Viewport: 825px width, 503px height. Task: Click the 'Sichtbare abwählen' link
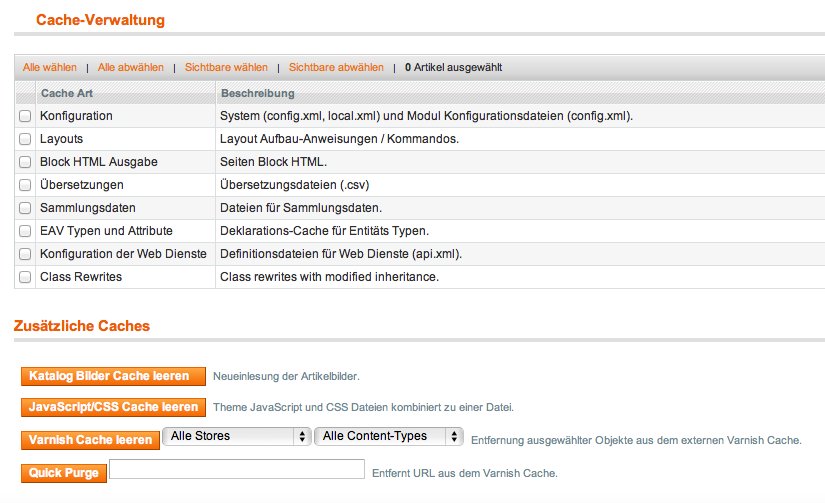point(336,68)
